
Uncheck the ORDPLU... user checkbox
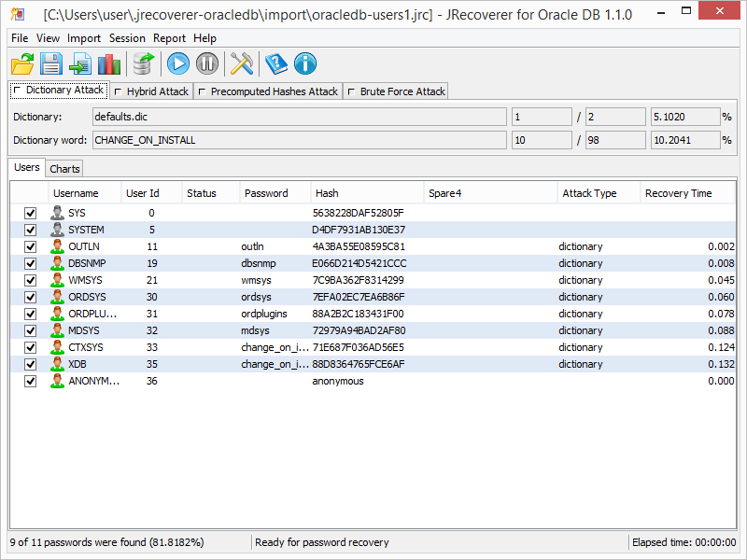30,314
